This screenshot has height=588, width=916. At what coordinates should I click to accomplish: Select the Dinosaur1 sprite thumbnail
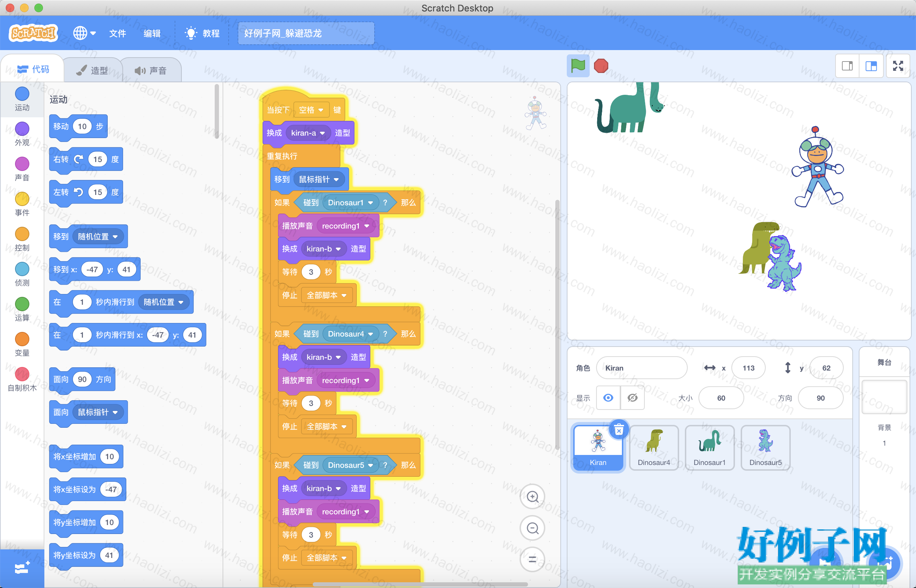[x=709, y=448]
